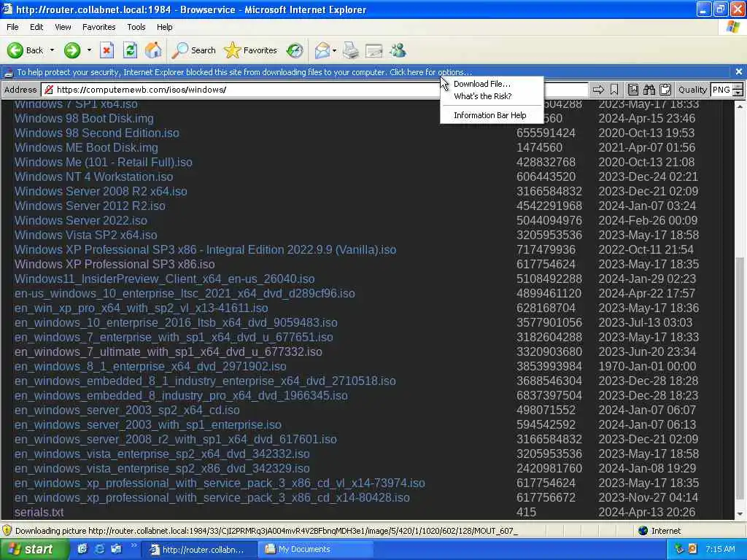Open the Favorites star pane

pos(251,50)
